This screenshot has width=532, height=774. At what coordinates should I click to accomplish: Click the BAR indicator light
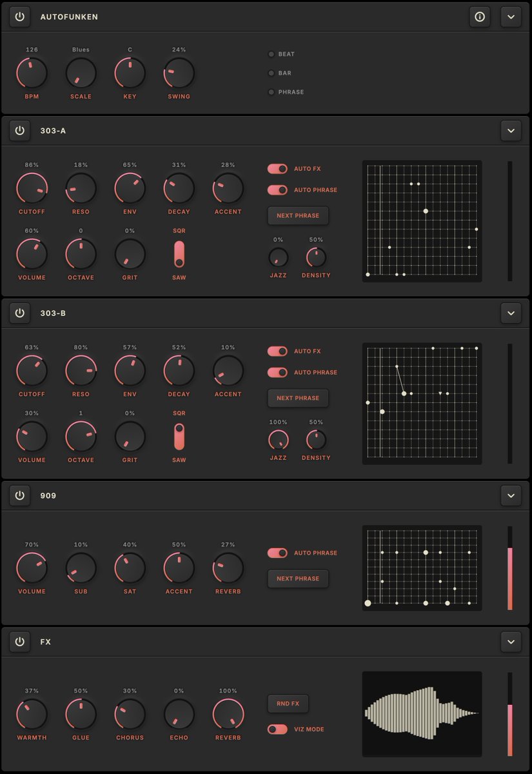coord(271,73)
